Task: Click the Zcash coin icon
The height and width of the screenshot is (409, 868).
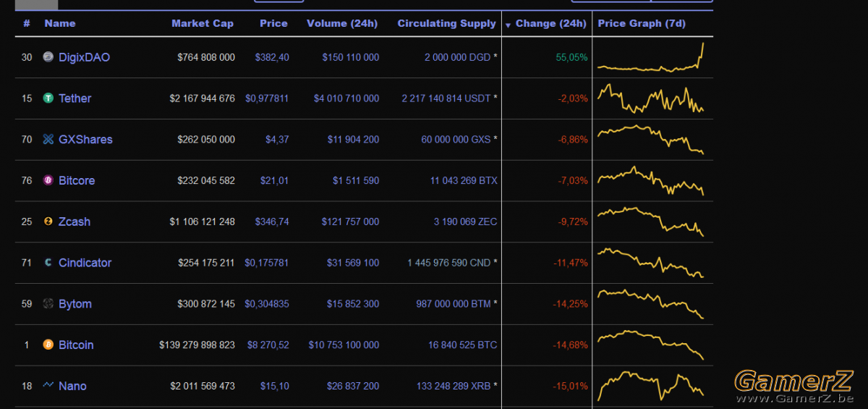Action: pos(48,222)
